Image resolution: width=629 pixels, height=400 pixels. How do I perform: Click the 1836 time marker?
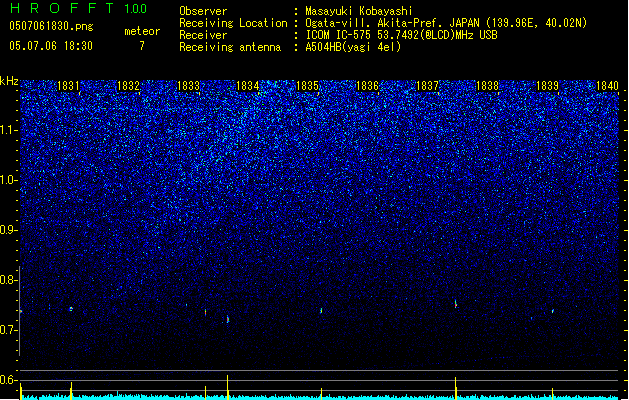click(367, 86)
